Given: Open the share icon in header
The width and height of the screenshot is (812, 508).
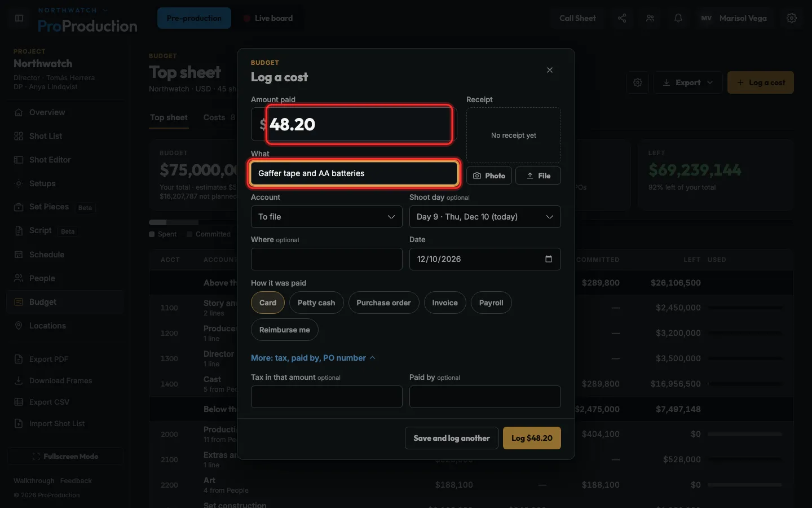Looking at the screenshot, I should click(622, 18).
